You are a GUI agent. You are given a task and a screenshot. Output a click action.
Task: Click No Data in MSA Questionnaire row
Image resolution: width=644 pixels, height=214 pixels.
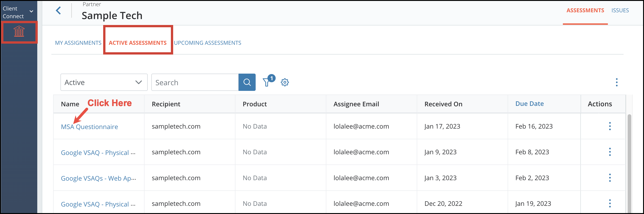255,127
